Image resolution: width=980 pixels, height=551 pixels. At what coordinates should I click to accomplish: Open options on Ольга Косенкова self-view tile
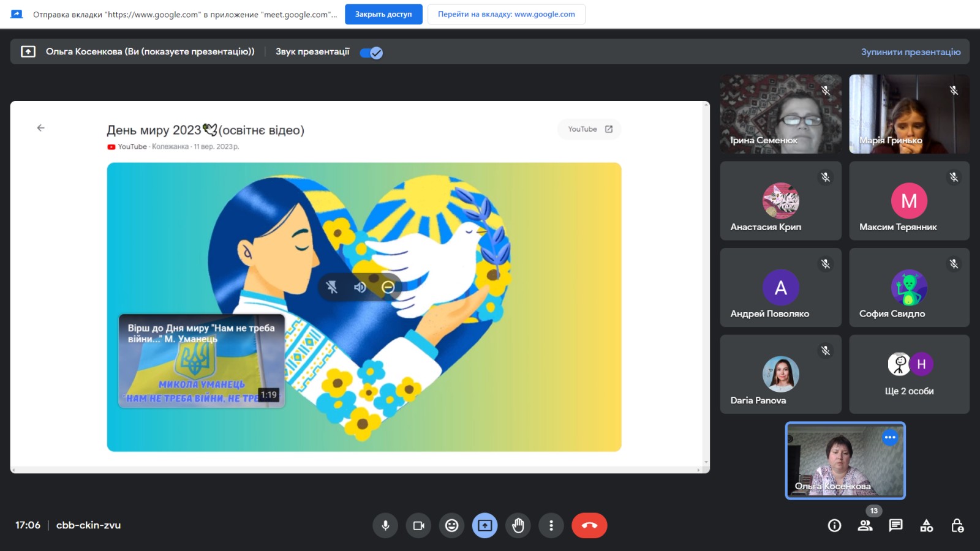[890, 437]
